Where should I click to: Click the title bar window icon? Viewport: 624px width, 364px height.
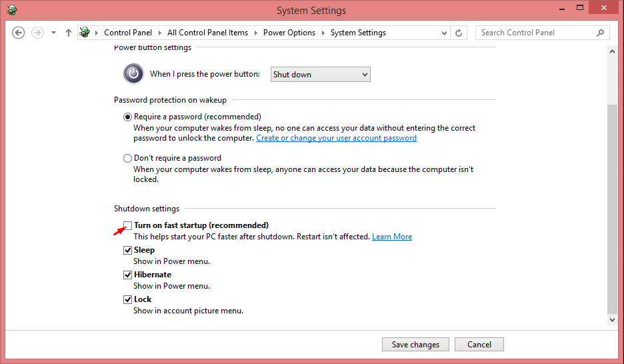(x=12, y=10)
